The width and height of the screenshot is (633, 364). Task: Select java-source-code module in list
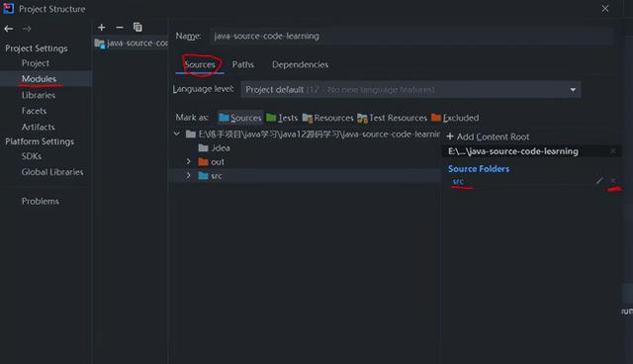coord(131,44)
